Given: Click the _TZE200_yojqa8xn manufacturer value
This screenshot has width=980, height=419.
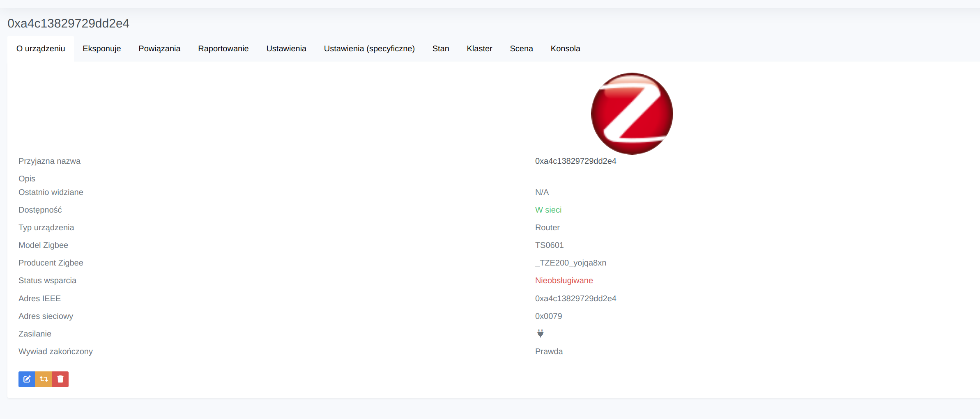Looking at the screenshot, I should tap(571, 263).
